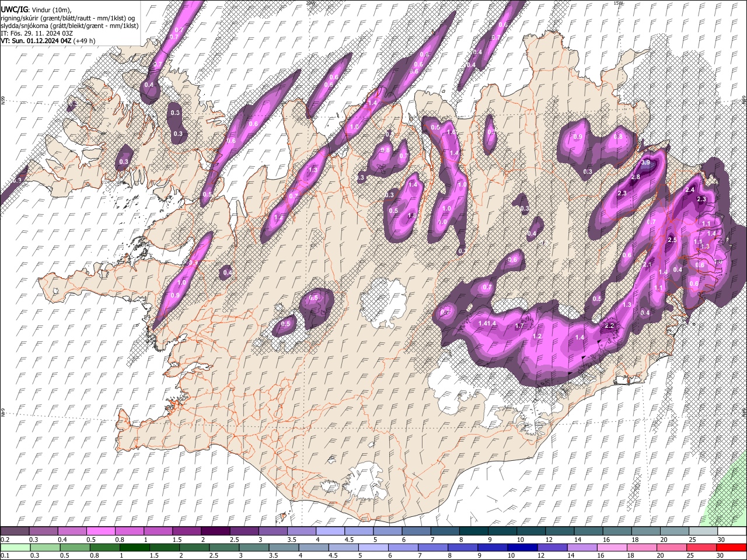Click the '30' label in the rain legend
The image size is (747, 560).
click(x=721, y=555)
